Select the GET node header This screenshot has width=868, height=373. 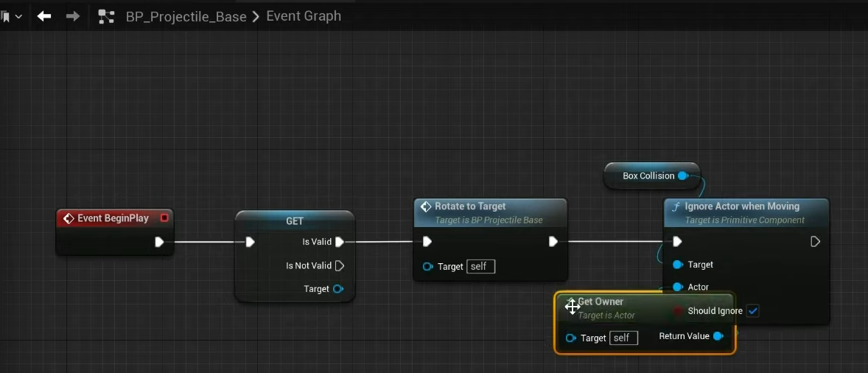294,220
